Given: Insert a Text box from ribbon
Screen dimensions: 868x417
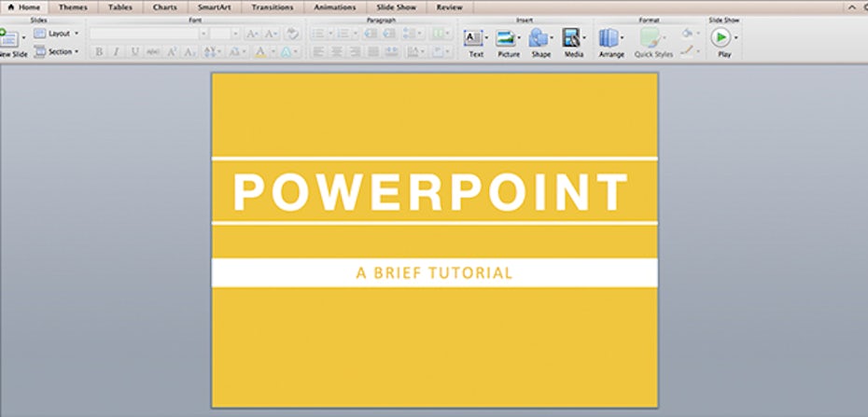Looking at the screenshot, I should tap(474, 38).
